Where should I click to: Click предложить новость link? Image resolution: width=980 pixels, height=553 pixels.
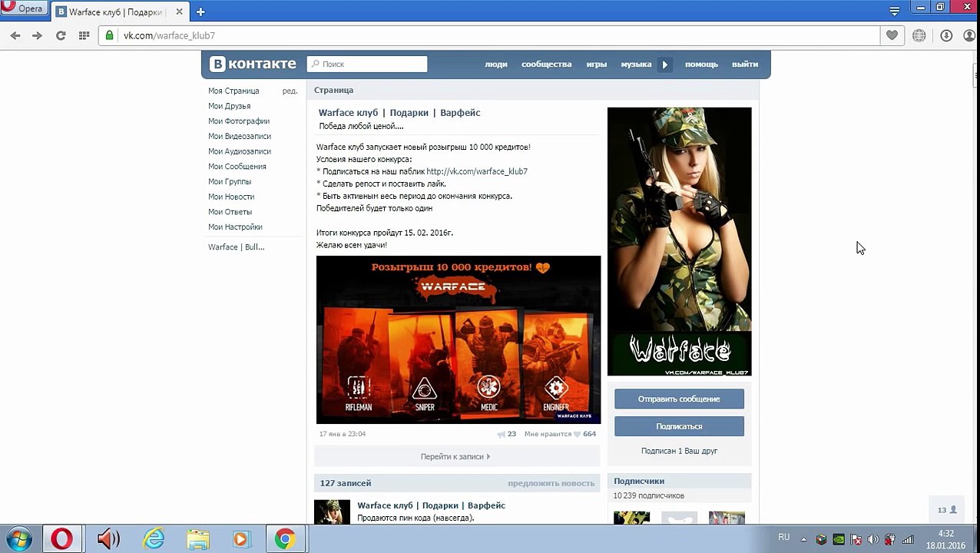pos(551,483)
